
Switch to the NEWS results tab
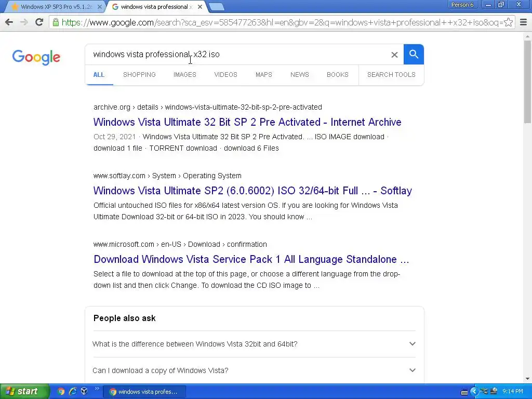click(300, 75)
